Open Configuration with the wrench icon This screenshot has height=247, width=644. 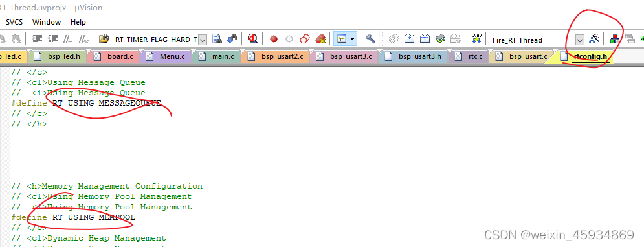370,39
